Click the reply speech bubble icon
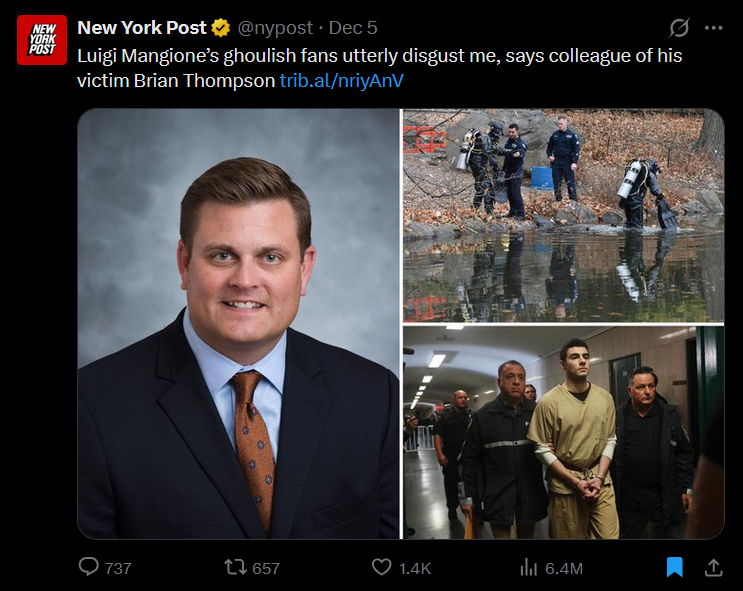 pyautogui.click(x=89, y=567)
